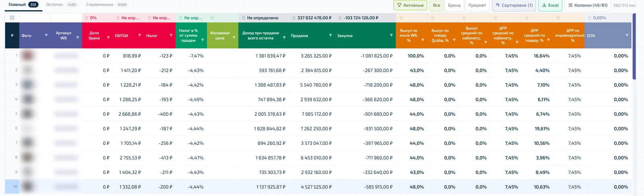Open summary menu above Выкуп средний по кабинету
Viewport: 644px width, 196px height.
point(464,18)
